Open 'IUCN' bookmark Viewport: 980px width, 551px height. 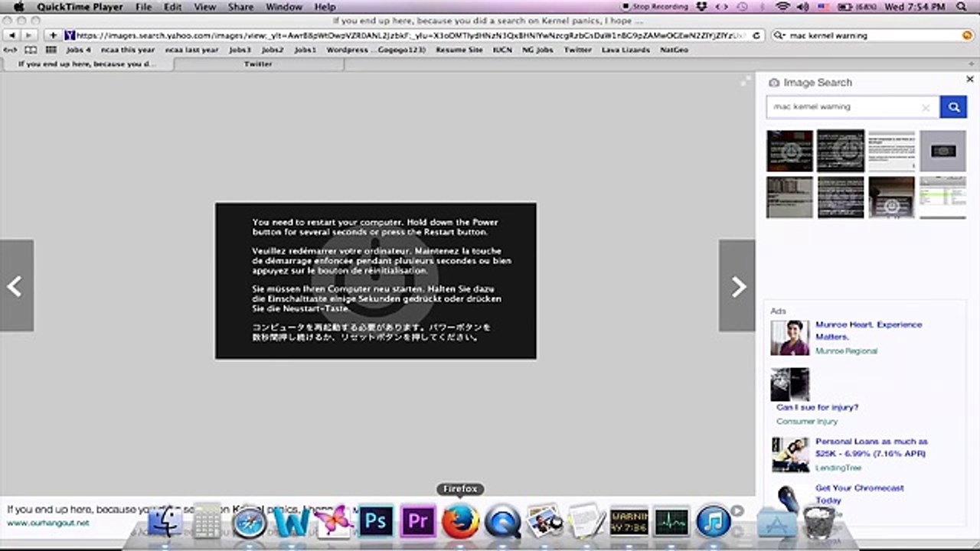click(502, 50)
